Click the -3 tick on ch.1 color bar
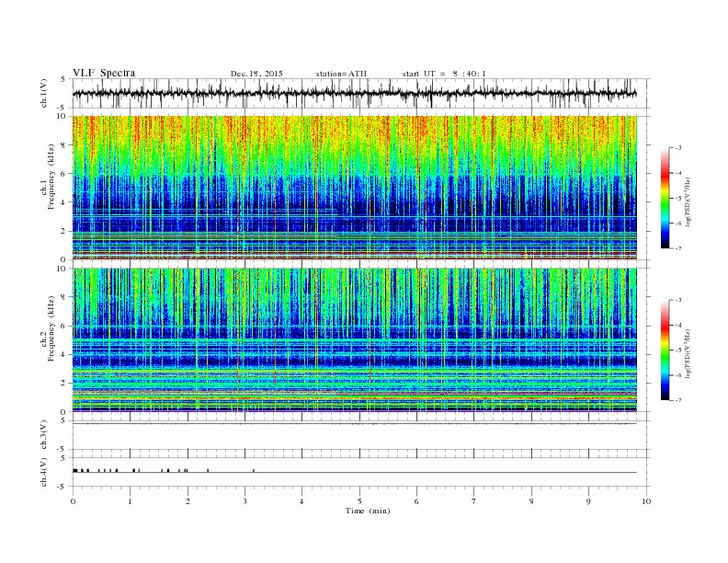The image size is (728, 563). pyautogui.click(x=678, y=148)
